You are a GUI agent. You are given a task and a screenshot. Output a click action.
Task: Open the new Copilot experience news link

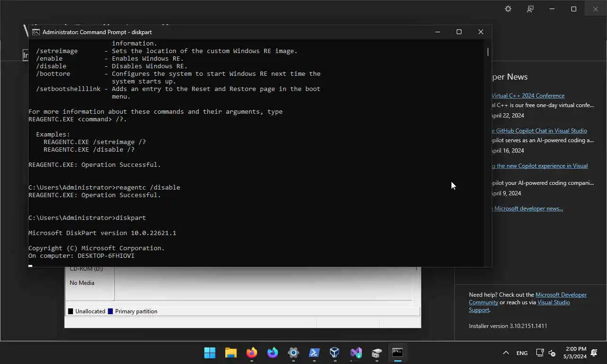(x=539, y=166)
